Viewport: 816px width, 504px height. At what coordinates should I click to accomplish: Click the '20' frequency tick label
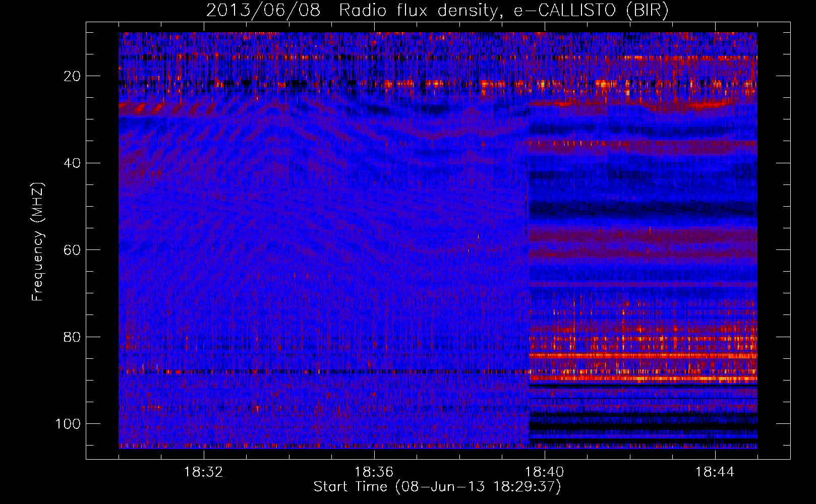(73, 76)
